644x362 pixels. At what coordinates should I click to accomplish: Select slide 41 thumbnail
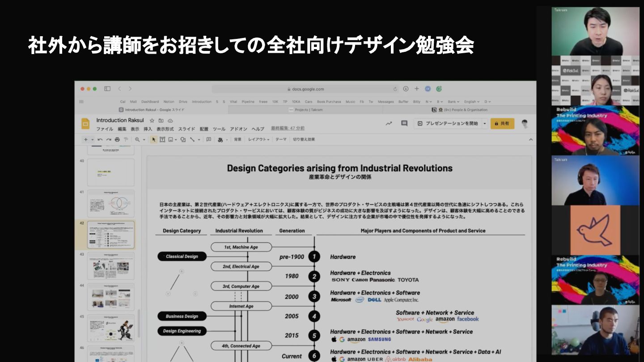pyautogui.click(x=110, y=203)
